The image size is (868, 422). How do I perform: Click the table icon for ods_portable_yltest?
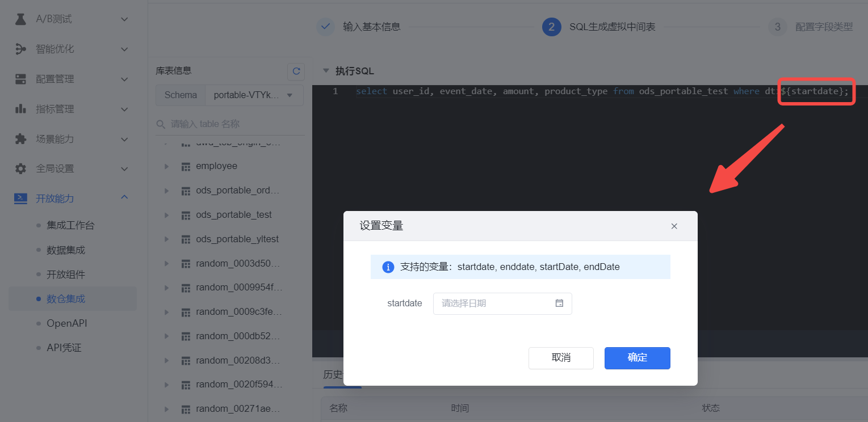186,239
